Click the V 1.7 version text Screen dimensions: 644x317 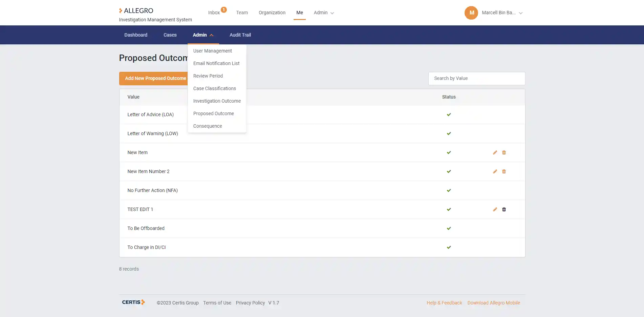(274, 303)
